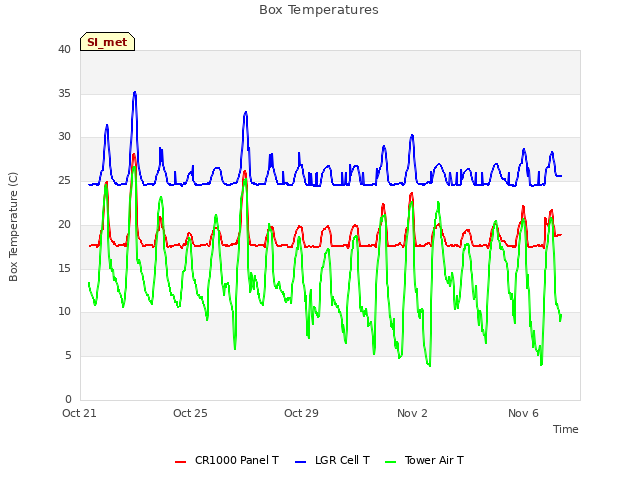Click the 40 y-axis tick label

pyautogui.click(x=64, y=49)
